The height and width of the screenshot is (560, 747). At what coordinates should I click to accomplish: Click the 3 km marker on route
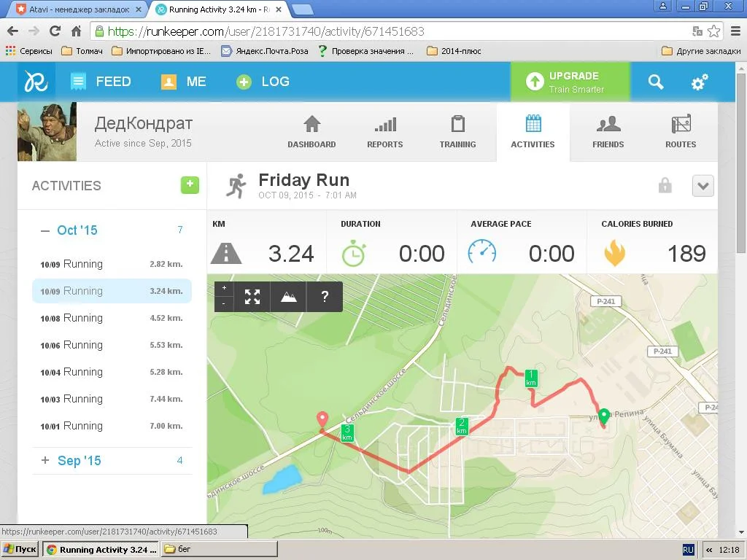(347, 433)
